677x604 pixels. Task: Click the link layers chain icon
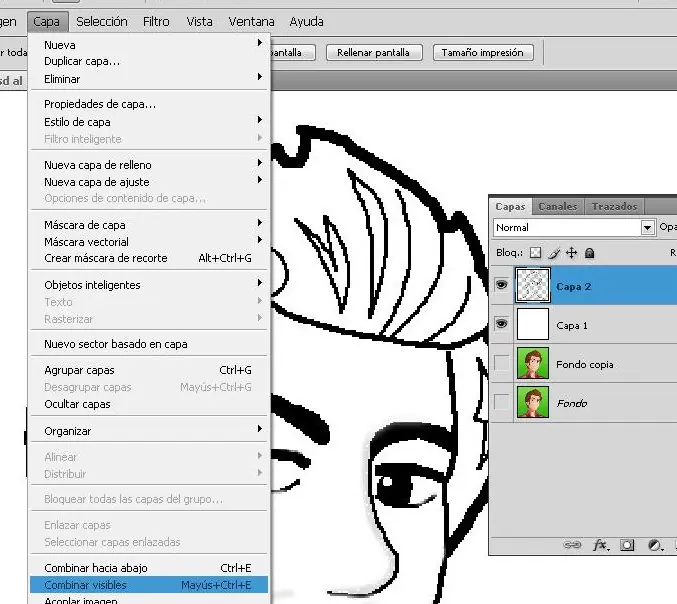[x=573, y=545]
